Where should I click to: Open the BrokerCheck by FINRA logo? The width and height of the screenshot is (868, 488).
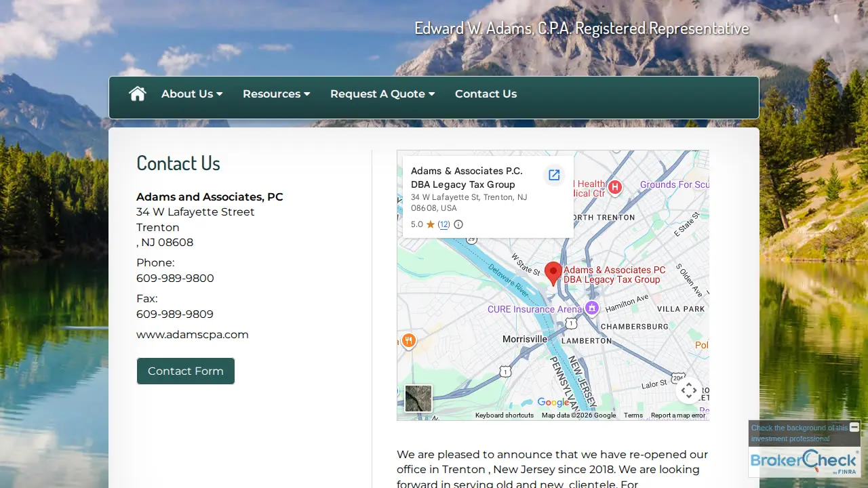804,461
